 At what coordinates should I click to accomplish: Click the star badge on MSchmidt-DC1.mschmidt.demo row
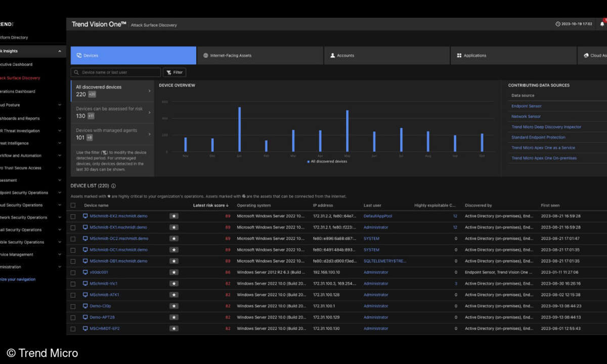coord(174,250)
